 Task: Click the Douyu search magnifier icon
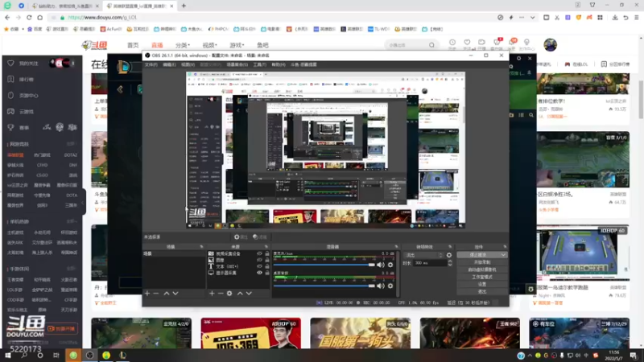coord(431,45)
